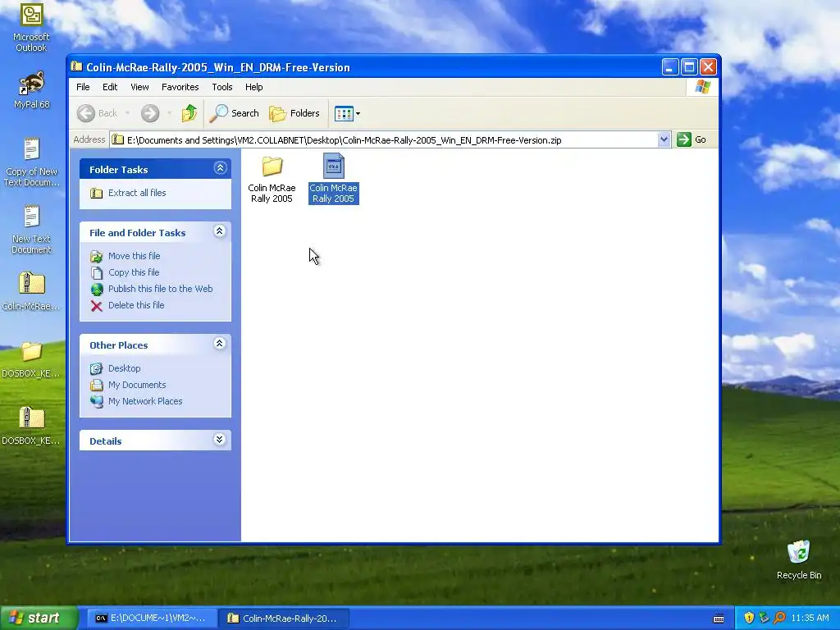Click Extract all files link

pos(137,193)
